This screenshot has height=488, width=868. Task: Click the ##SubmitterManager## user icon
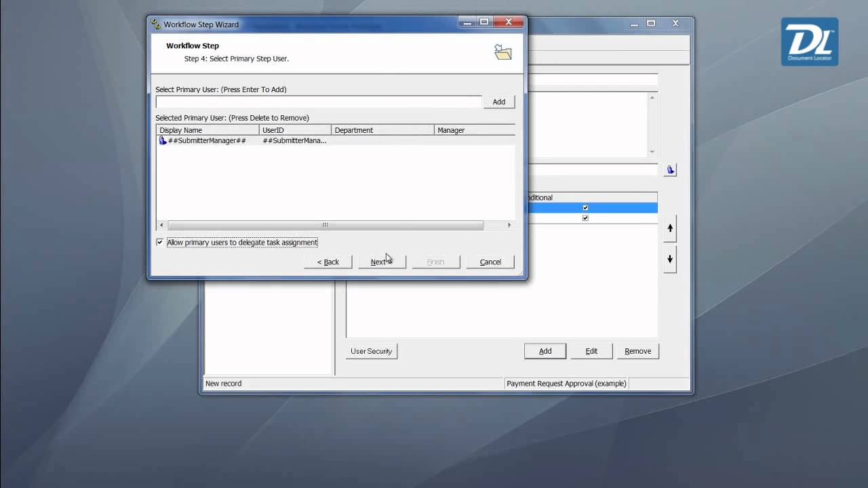coord(163,140)
